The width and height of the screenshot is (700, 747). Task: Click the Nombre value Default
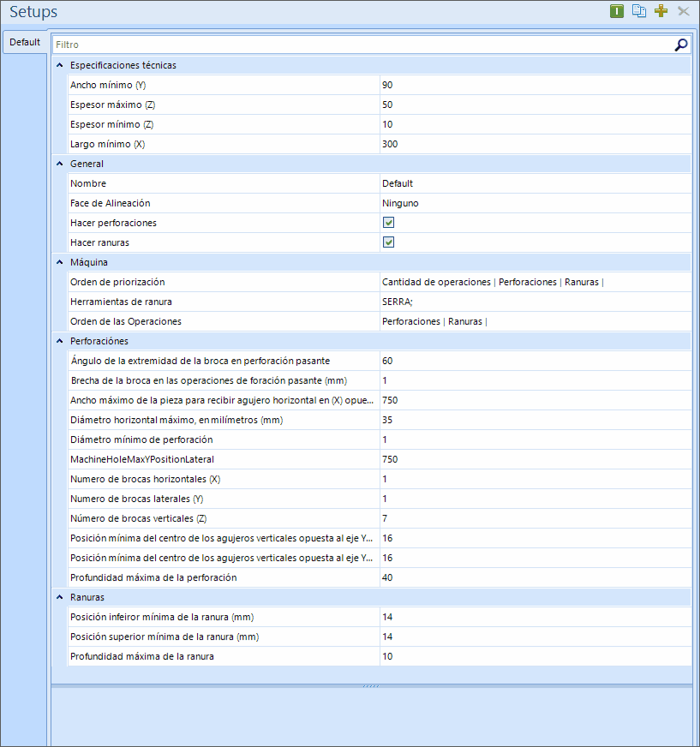[535, 183]
